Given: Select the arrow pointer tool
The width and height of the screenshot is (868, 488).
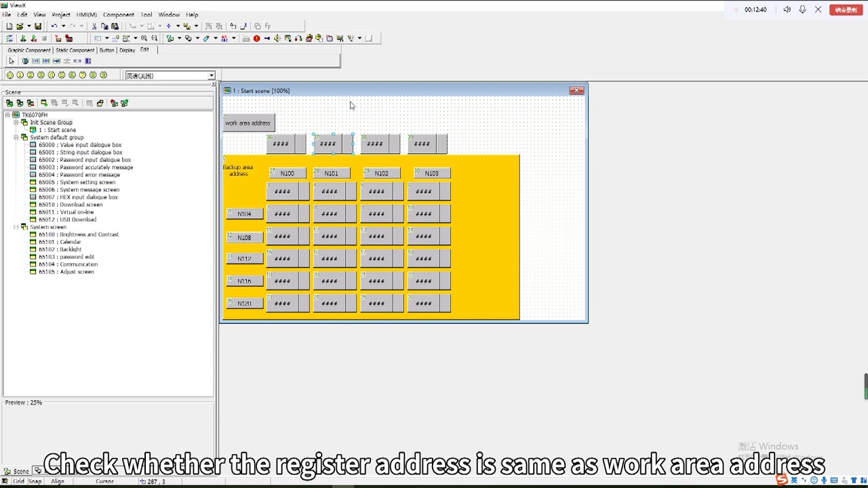Looking at the screenshot, I should (x=12, y=61).
